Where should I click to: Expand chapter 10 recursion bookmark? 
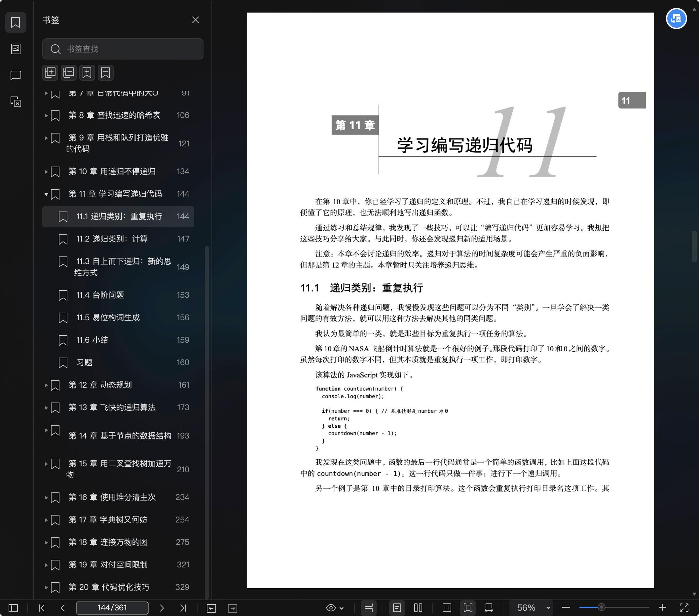[46, 172]
